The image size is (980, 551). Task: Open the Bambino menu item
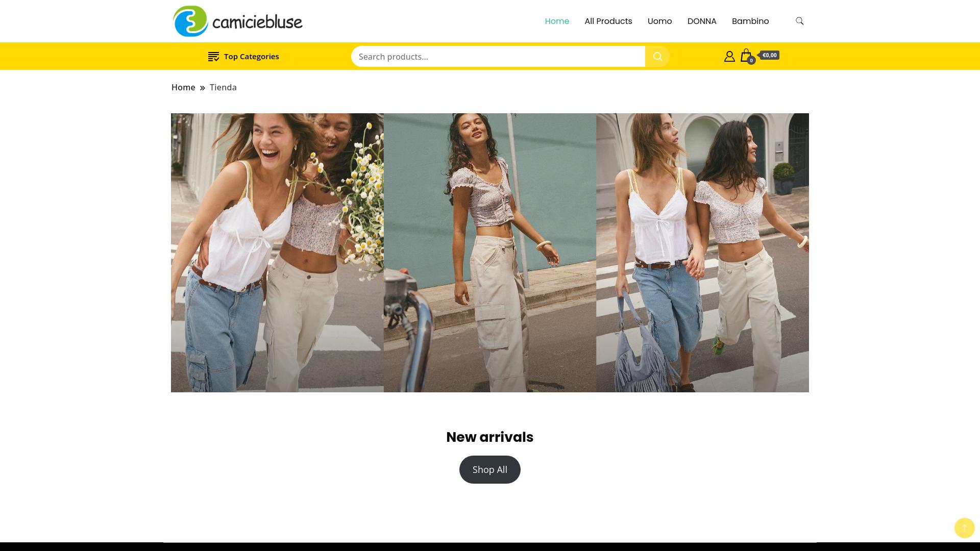(x=750, y=21)
